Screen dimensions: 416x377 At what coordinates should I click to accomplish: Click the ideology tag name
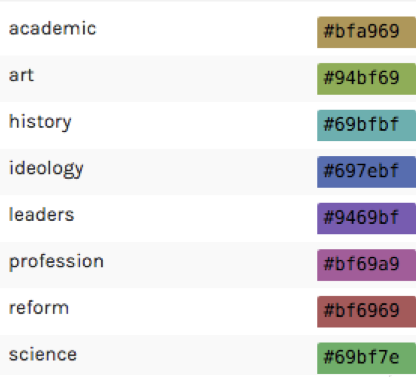click(46, 169)
